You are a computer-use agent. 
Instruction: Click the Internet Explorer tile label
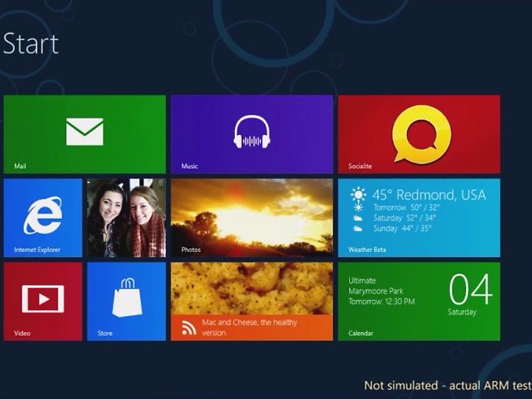(37, 250)
